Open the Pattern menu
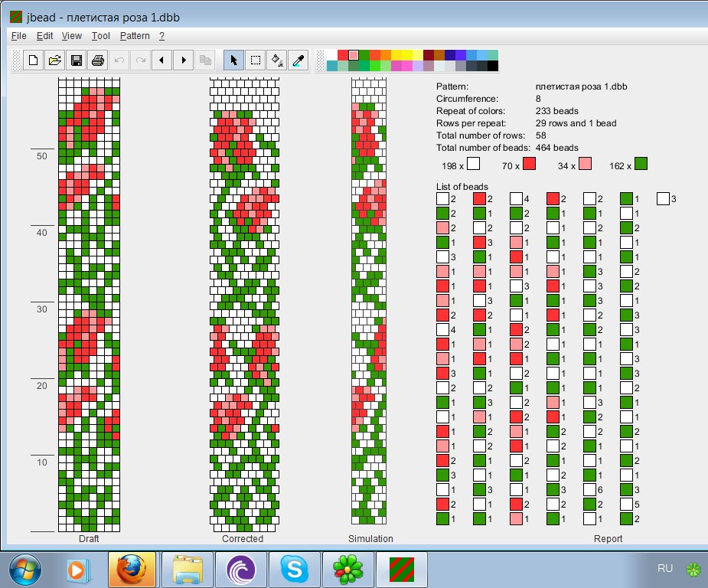Viewport: 708px width, 588px height. click(135, 36)
